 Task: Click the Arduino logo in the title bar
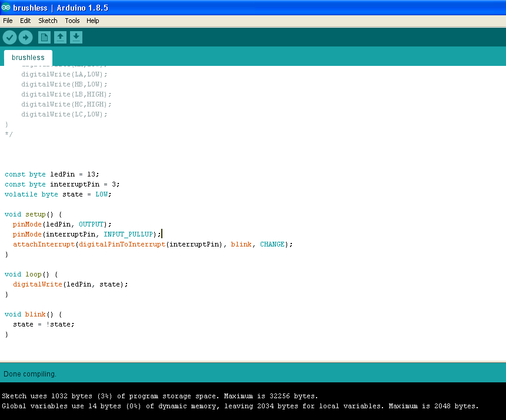click(6, 8)
